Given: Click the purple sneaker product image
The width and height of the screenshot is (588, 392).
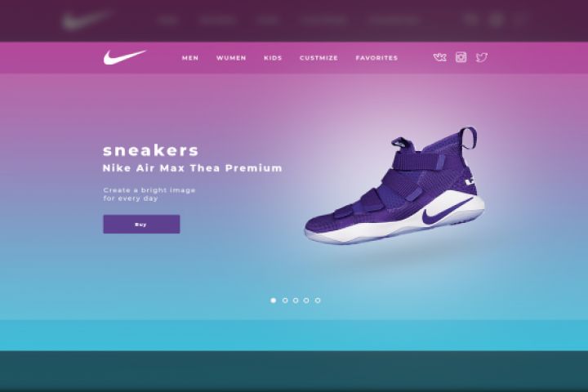Looking at the screenshot, I should 394,186.
